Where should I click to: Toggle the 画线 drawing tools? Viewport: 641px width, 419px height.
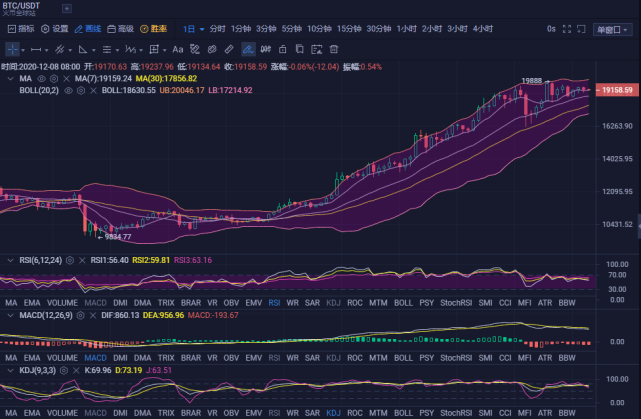tap(87, 29)
